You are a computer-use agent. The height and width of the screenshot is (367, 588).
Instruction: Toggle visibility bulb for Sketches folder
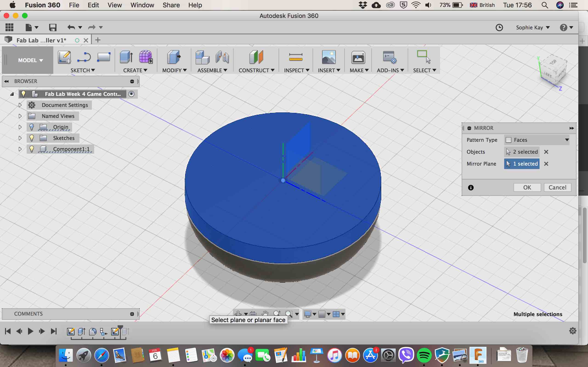pos(32,138)
